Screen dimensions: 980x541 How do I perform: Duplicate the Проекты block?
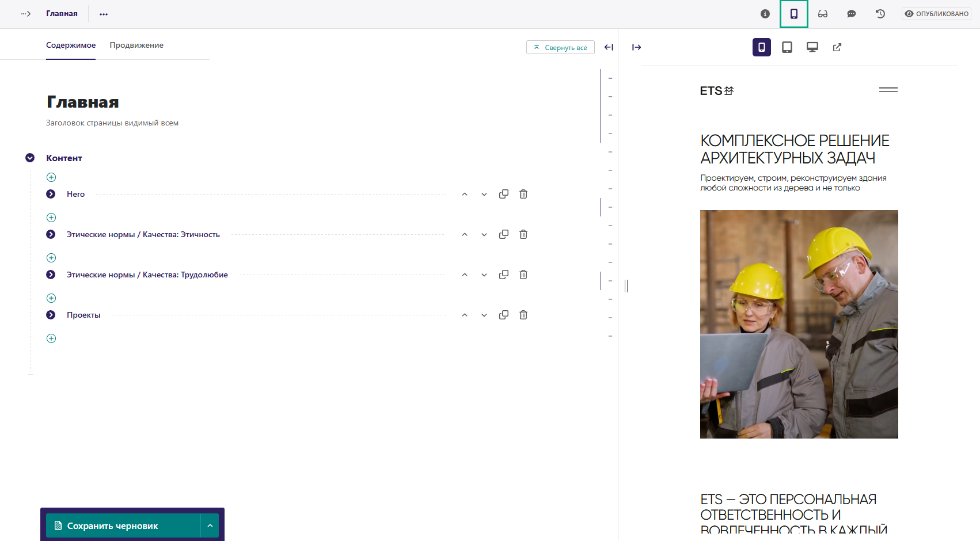pyautogui.click(x=504, y=315)
